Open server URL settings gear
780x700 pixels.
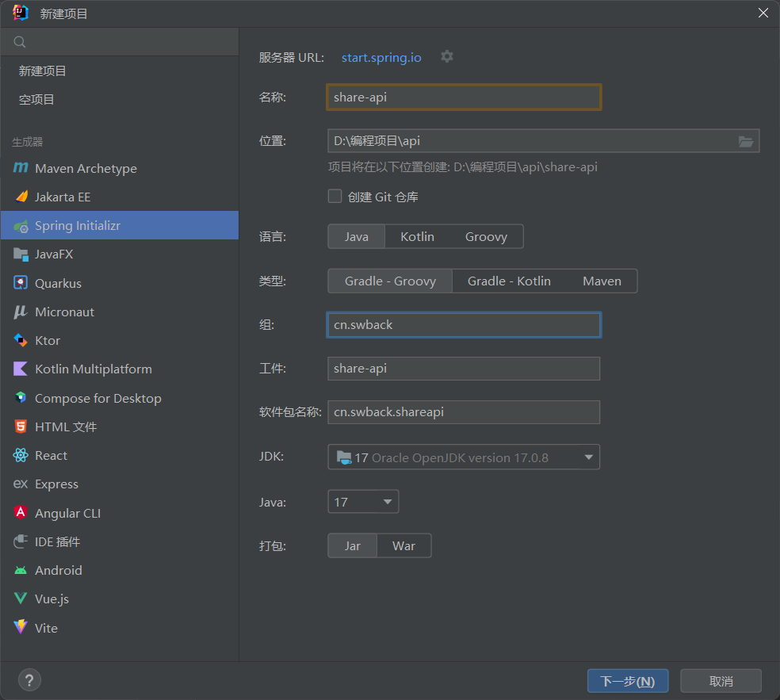447,57
